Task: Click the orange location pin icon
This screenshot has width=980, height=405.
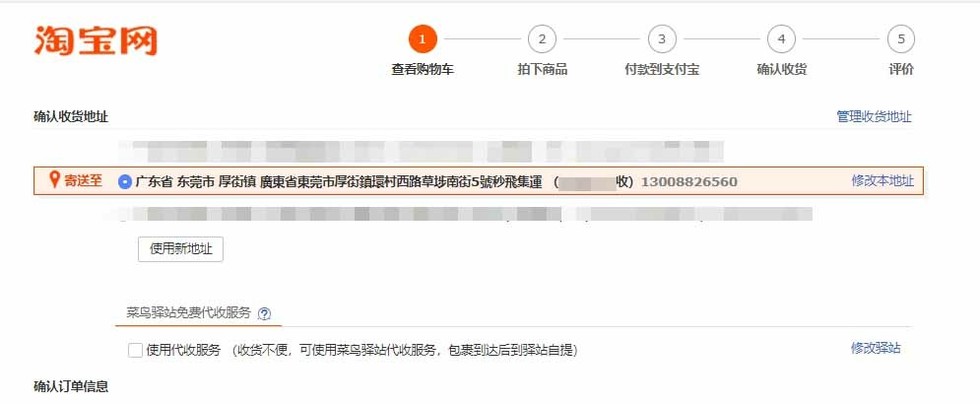Action: [x=54, y=180]
